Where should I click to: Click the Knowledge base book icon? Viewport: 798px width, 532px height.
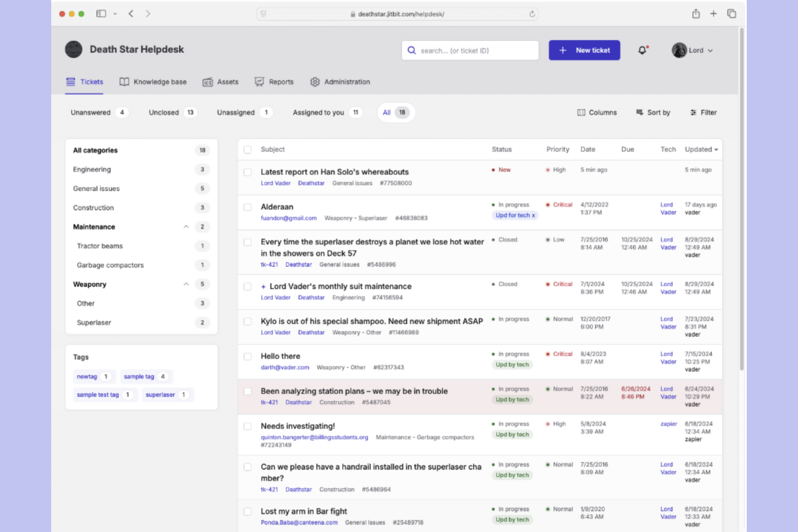point(124,81)
